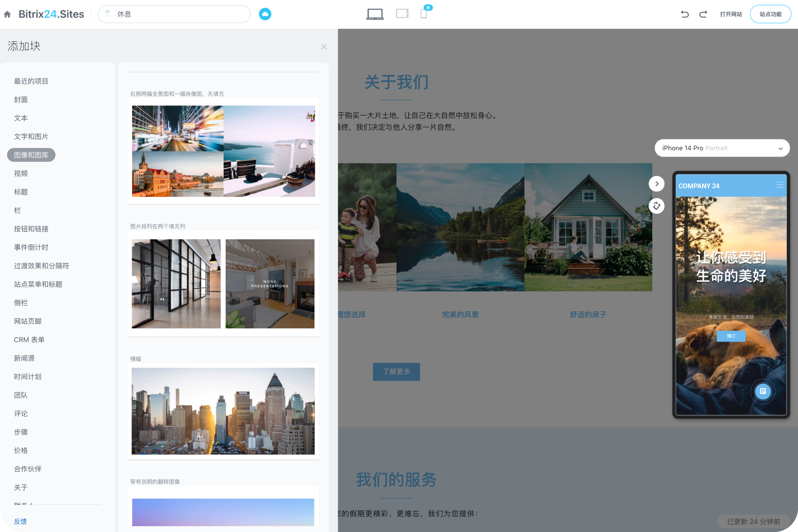The image size is (798, 532).
Task: Click the undo arrow icon
Action: pyautogui.click(x=684, y=14)
